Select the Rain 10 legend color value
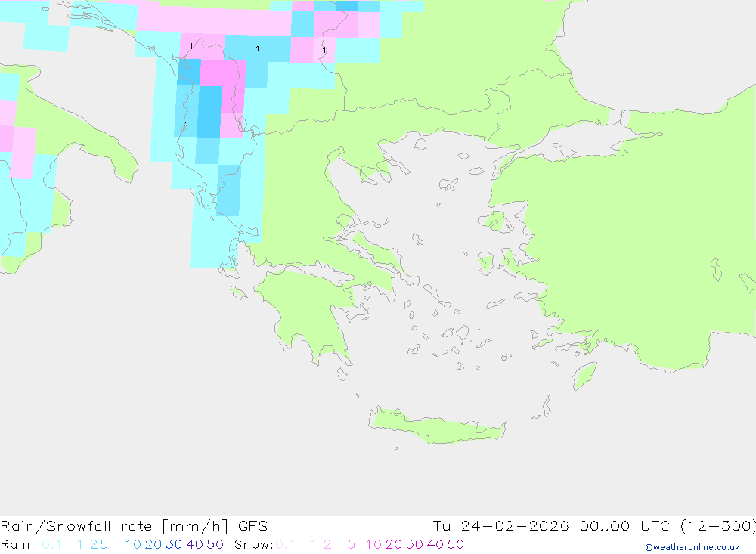This screenshot has width=756, height=554. tap(133, 544)
